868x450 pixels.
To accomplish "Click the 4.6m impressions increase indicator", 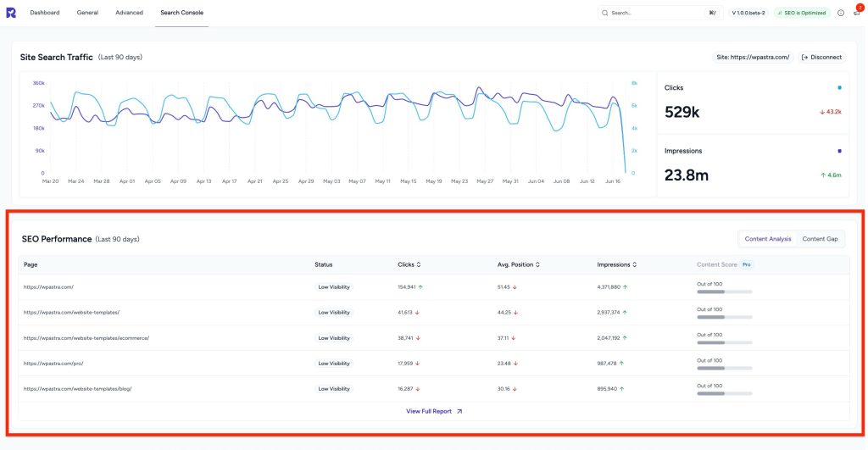I will [x=831, y=175].
